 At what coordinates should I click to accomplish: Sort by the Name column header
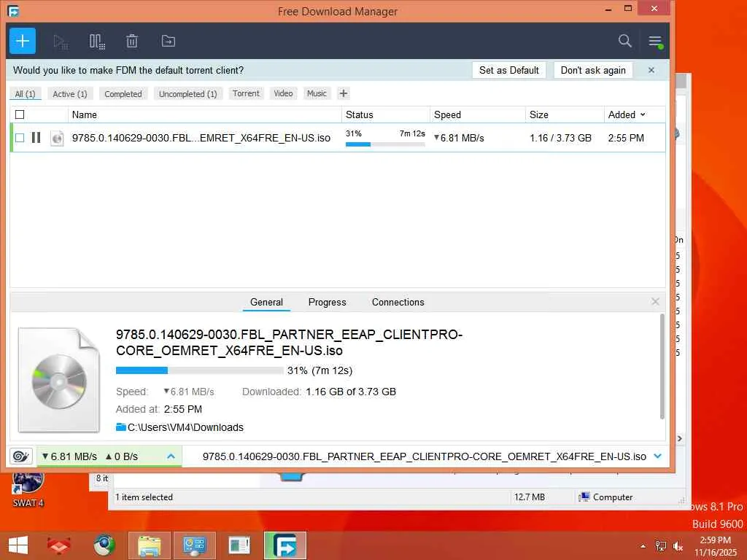coord(205,114)
